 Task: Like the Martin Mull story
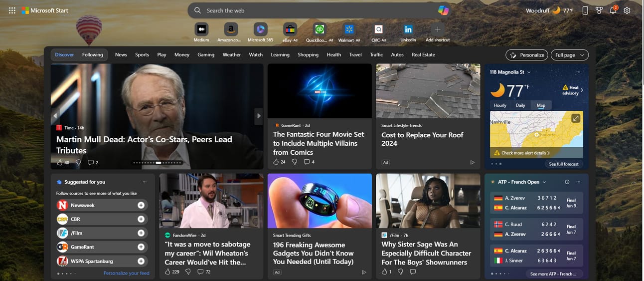click(x=60, y=162)
